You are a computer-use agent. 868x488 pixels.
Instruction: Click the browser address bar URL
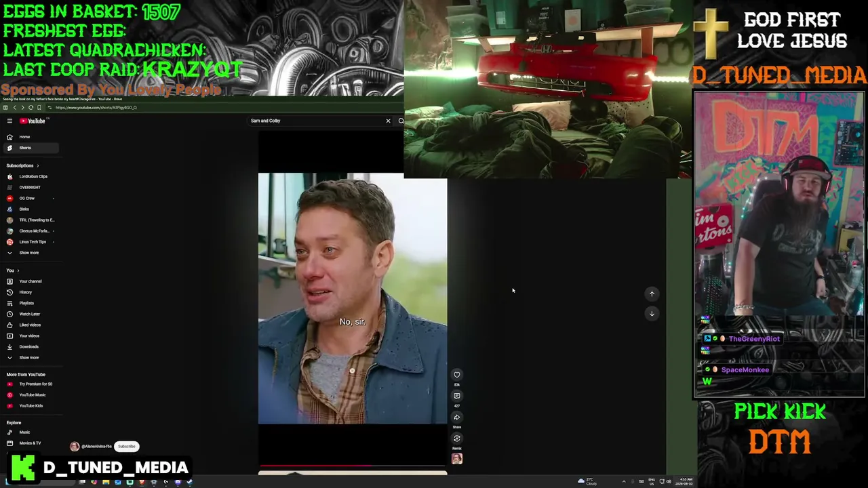(x=96, y=108)
